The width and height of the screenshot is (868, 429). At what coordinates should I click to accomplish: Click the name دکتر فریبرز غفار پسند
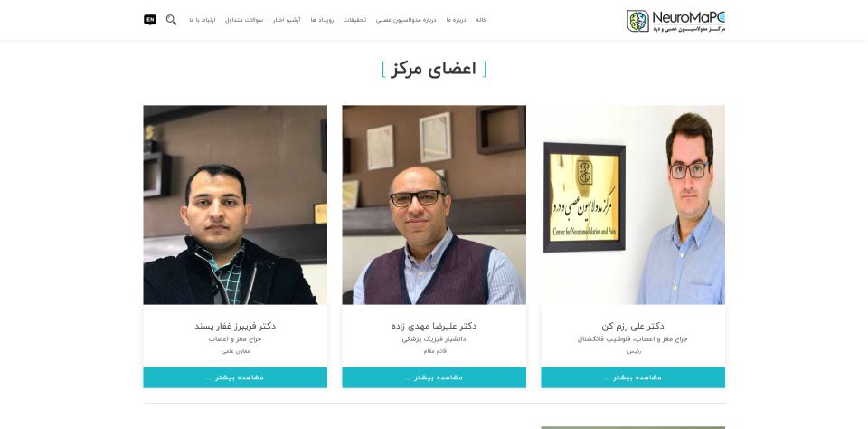click(235, 326)
